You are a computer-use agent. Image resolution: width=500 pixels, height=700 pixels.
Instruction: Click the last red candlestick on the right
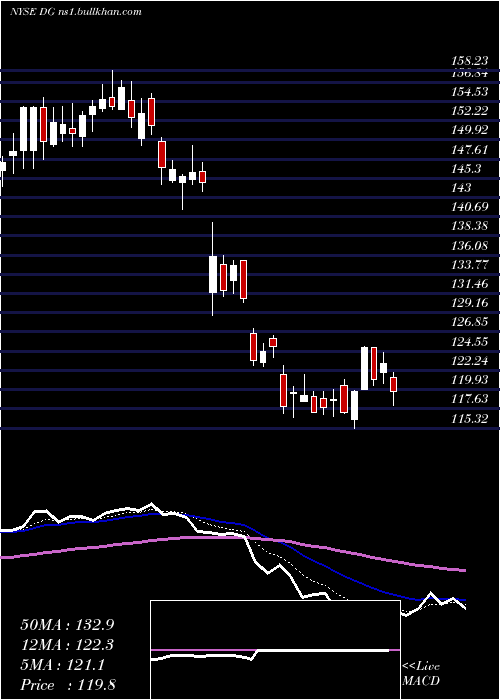point(393,385)
